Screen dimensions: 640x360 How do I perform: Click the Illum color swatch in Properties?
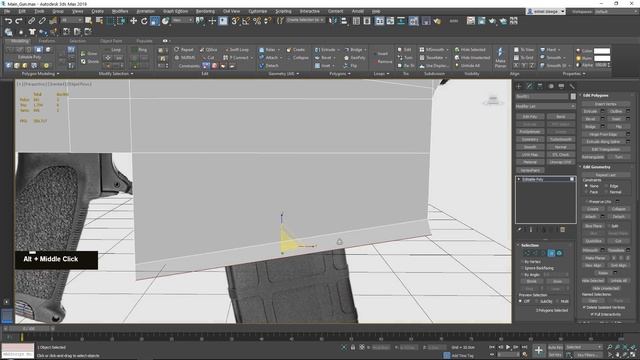(602, 58)
